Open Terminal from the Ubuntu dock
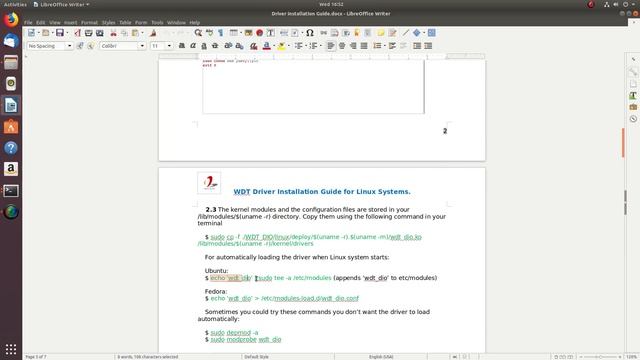Image resolution: width=640 pixels, height=360 pixels. click(x=11, y=191)
